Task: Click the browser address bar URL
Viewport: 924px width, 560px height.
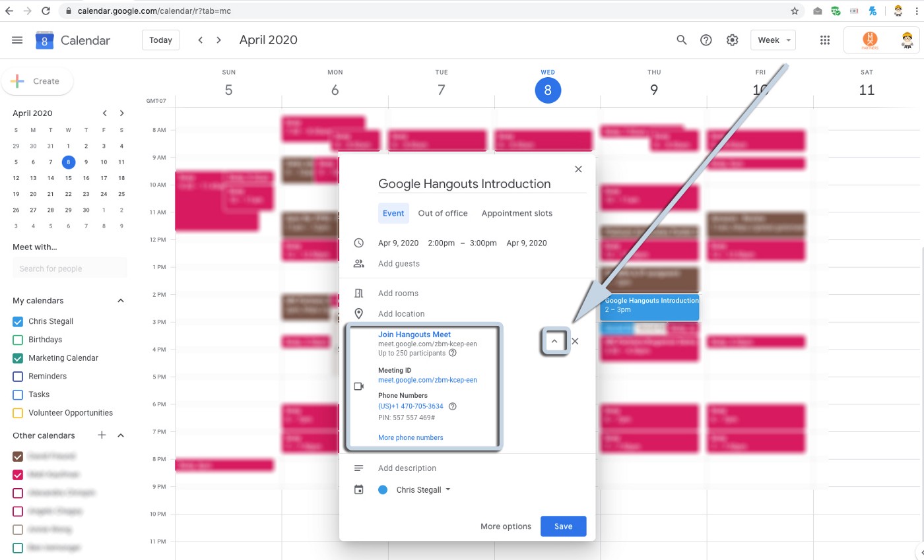Action: tap(154, 11)
